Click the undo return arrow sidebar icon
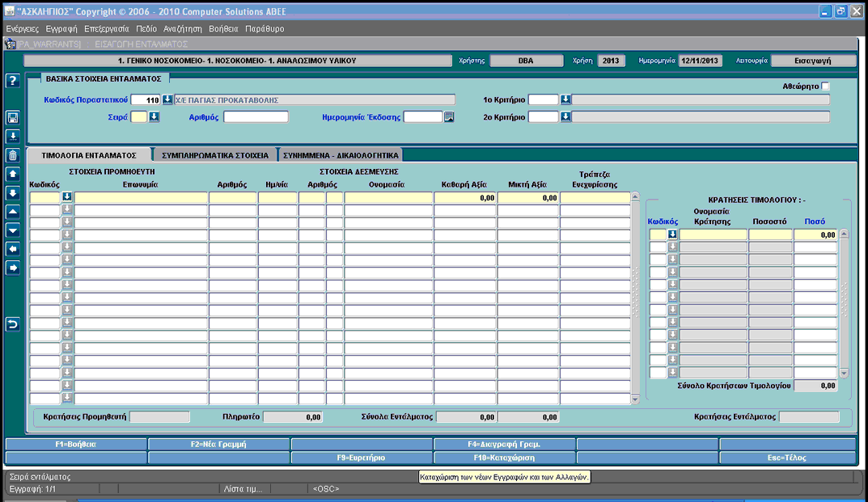 coord(13,324)
